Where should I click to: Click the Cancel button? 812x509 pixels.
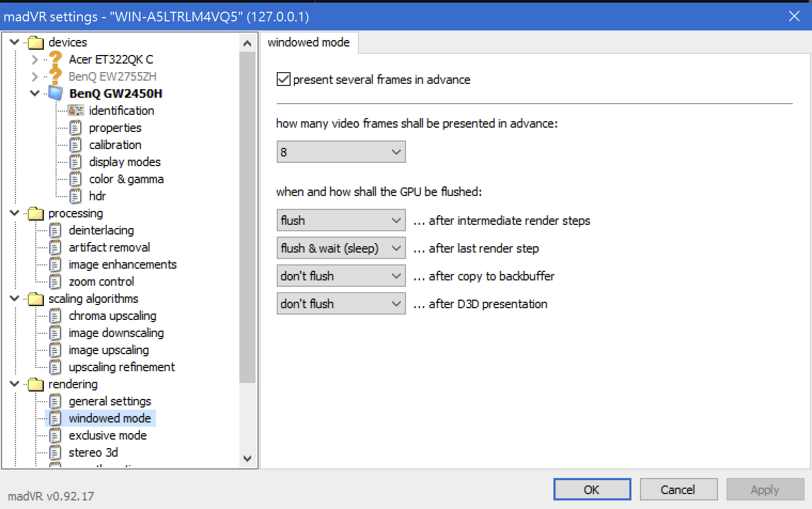point(678,489)
